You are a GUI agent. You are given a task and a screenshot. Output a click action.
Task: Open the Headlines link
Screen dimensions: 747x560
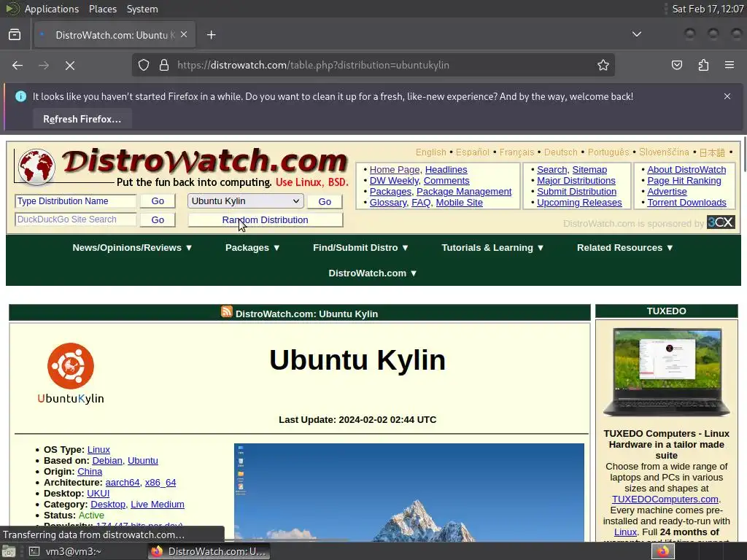(x=446, y=169)
